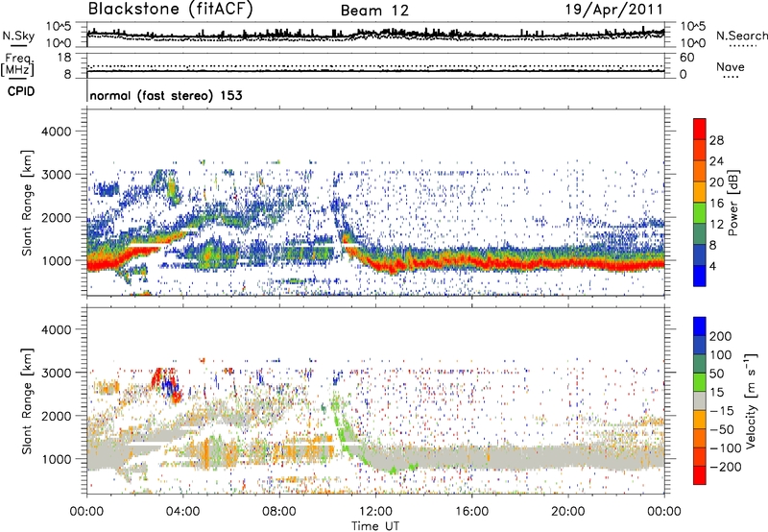768x532 pixels.
Task: Click the "Freq. [MHz]" axis label
Action: click(x=17, y=64)
